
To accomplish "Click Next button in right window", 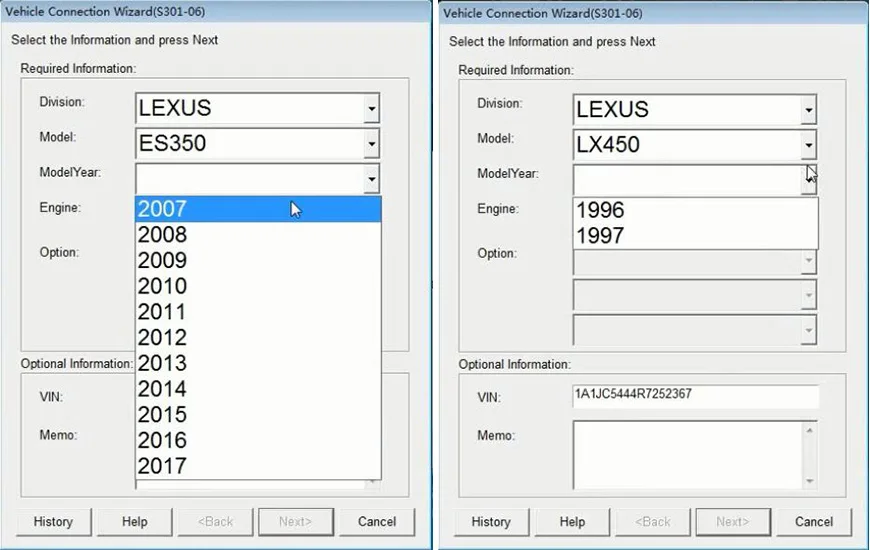I will (x=733, y=522).
